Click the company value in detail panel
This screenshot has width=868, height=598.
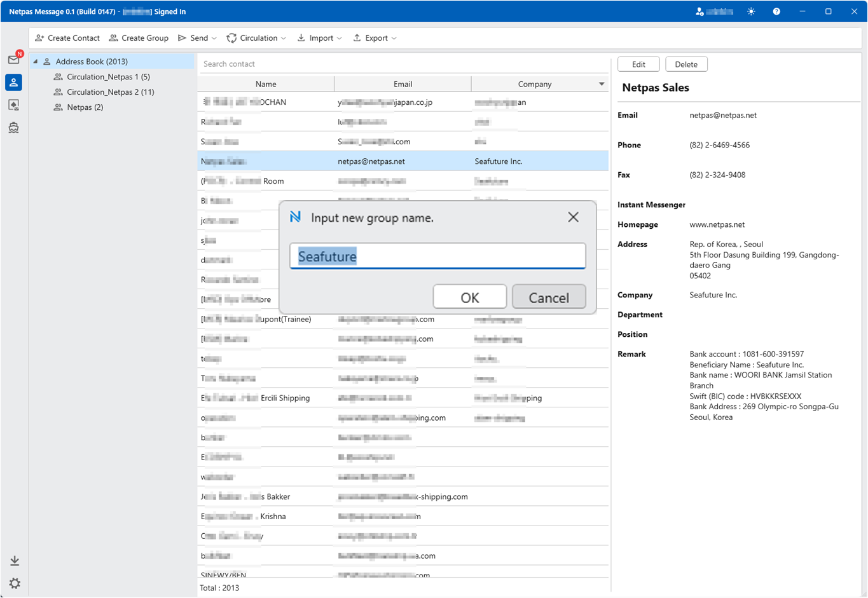click(x=713, y=296)
